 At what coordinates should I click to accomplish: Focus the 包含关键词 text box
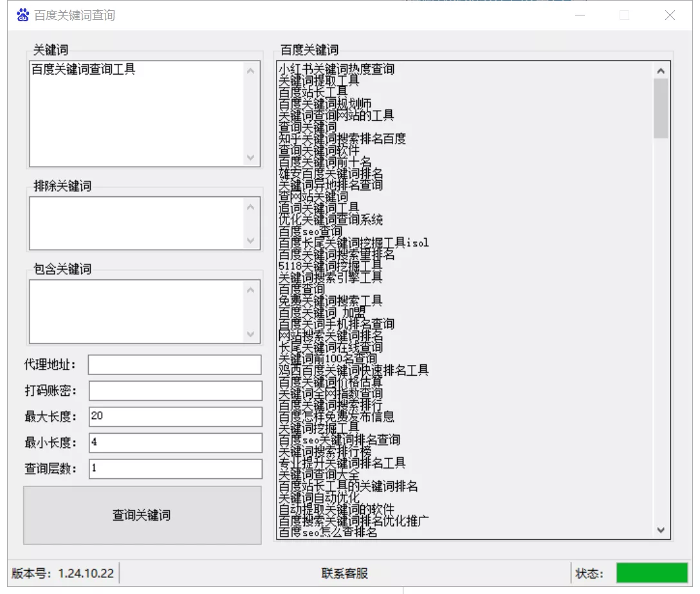[145, 311]
